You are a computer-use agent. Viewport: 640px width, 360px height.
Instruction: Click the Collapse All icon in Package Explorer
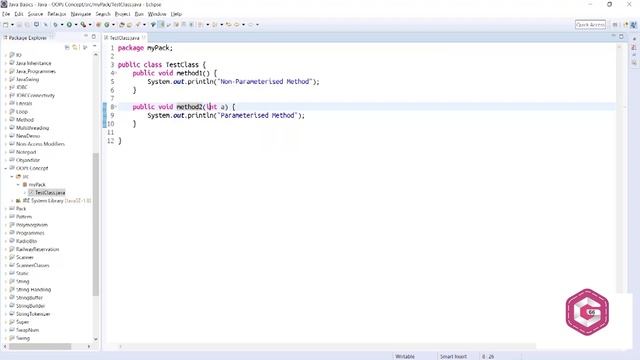point(67,48)
